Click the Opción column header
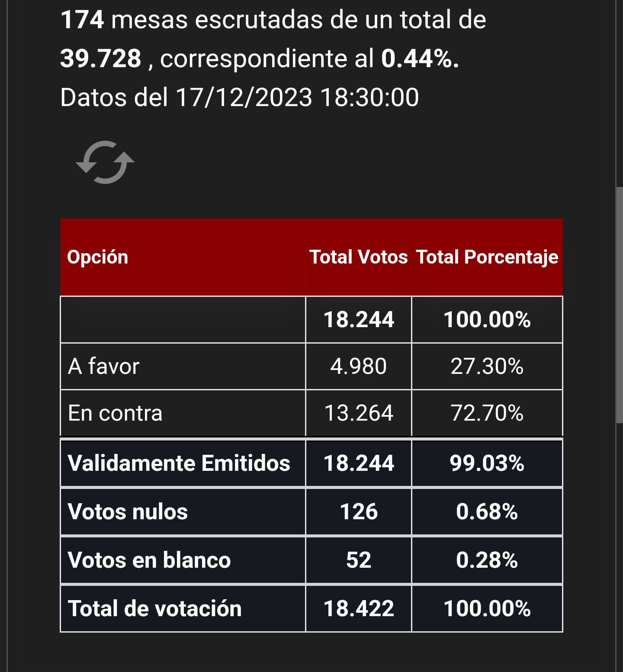 [x=98, y=257]
